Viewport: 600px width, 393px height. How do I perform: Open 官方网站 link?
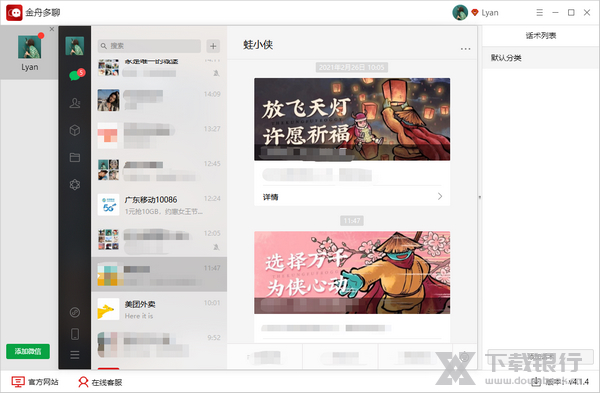coord(35,382)
